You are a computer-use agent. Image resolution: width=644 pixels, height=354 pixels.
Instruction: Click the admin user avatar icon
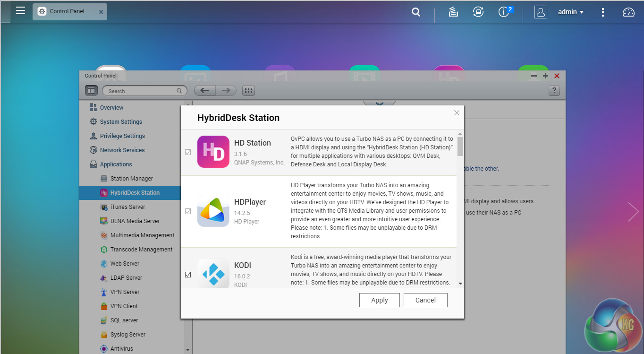pyautogui.click(x=541, y=12)
